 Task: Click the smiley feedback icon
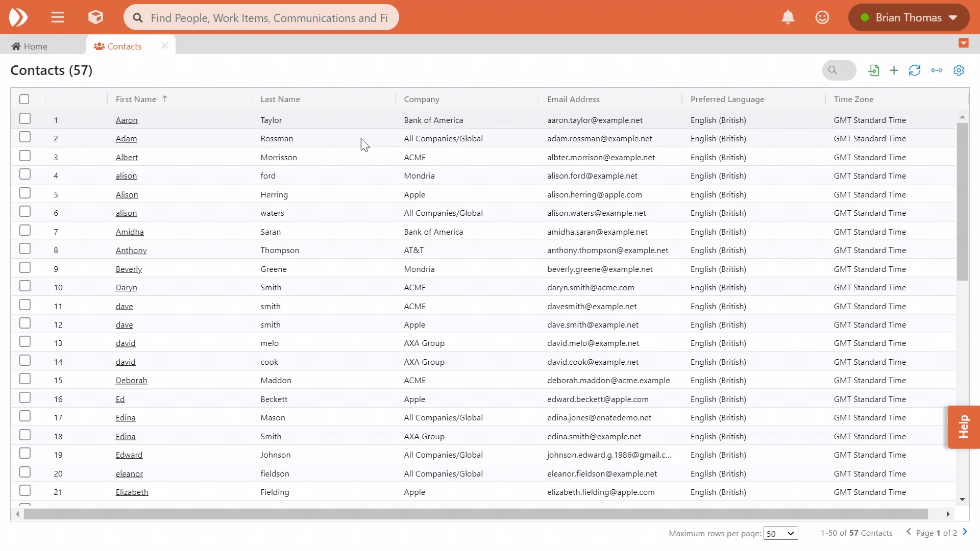(822, 17)
